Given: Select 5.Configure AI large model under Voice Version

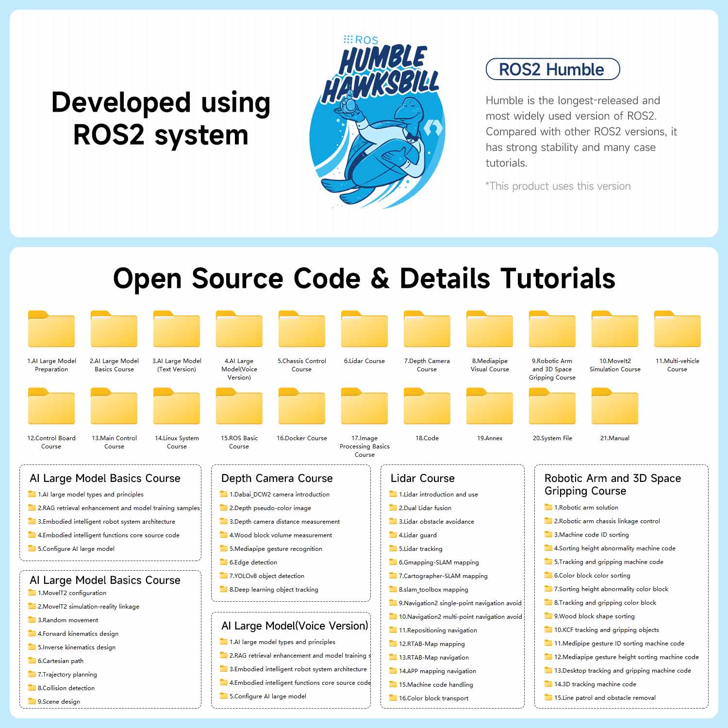Looking at the screenshot, I should point(263,696).
